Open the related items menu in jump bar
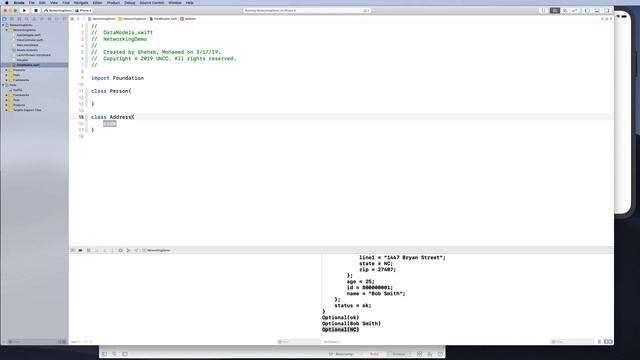The image size is (640, 360). tap(72, 19)
